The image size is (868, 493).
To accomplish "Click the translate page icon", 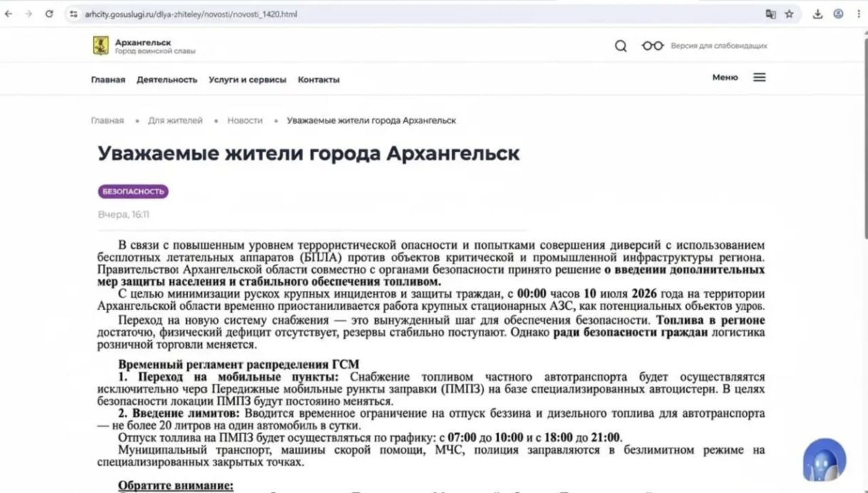I will coord(770,14).
